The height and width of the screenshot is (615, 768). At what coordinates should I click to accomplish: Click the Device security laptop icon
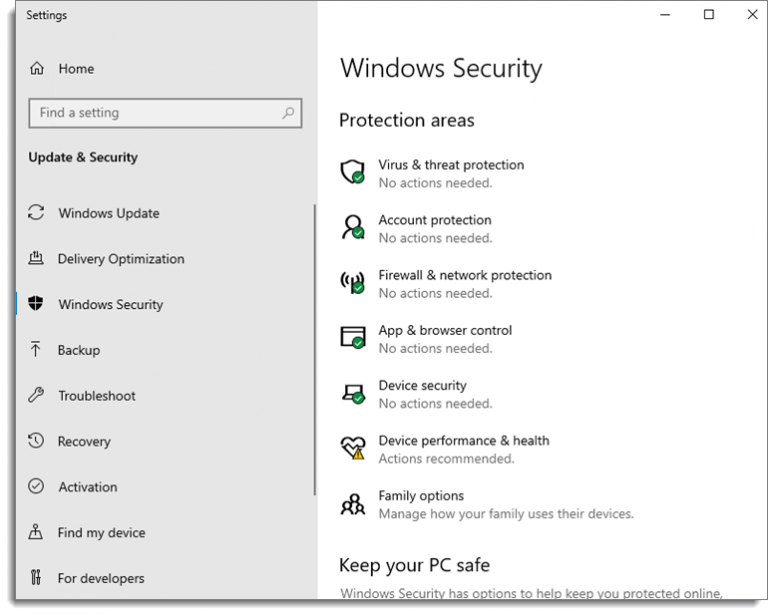[353, 393]
